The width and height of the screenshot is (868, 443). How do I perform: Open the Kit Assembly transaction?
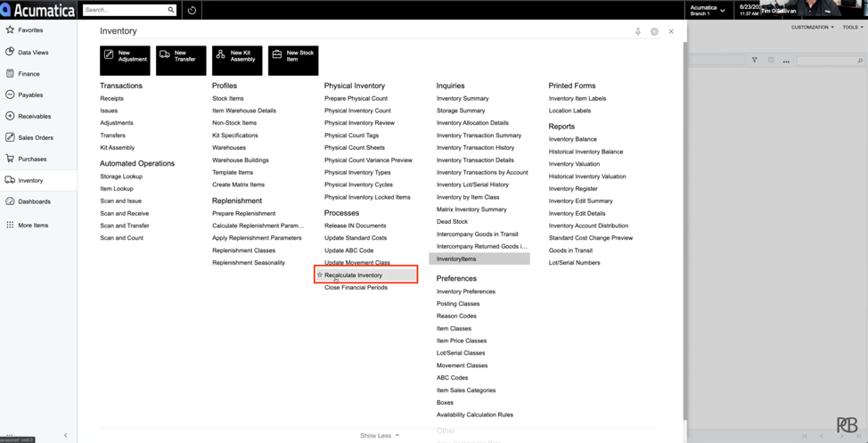coord(118,147)
